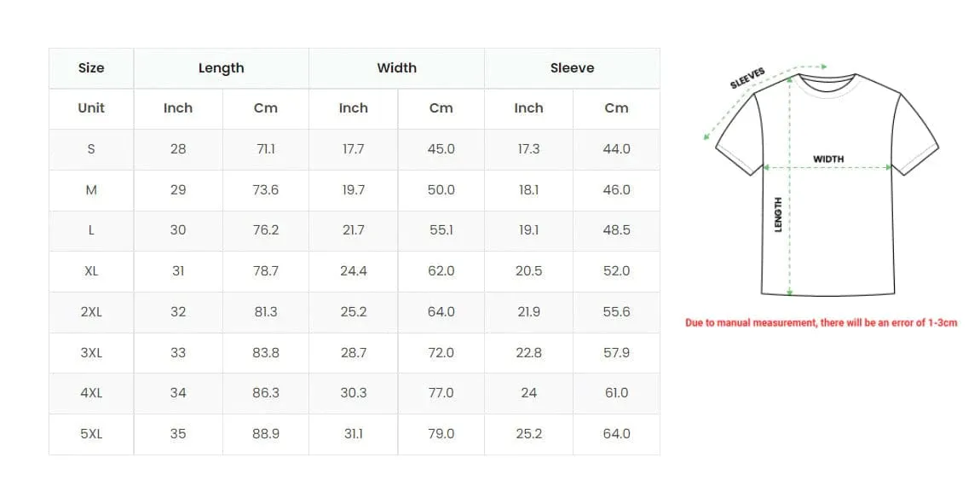The width and height of the screenshot is (980, 498).
Task: Click the SLEEVES label on diagram
Action: (x=747, y=78)
